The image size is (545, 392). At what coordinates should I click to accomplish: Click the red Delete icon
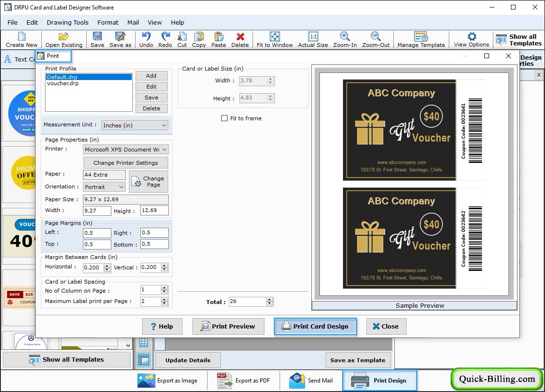click(x=240, y=40)
